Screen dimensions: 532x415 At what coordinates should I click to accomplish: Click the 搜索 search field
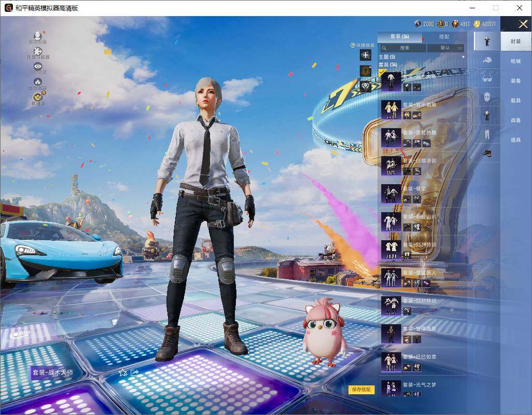coord(403,48)
